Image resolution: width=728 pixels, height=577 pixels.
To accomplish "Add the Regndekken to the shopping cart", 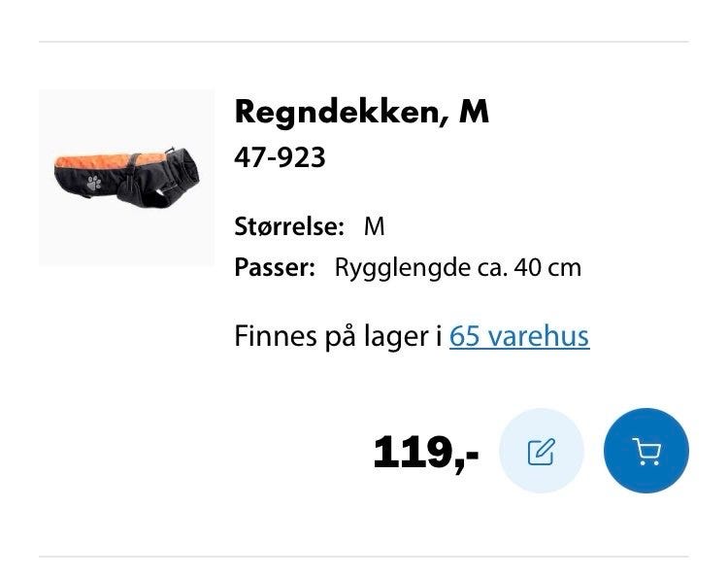I will [x=645, y=451].
